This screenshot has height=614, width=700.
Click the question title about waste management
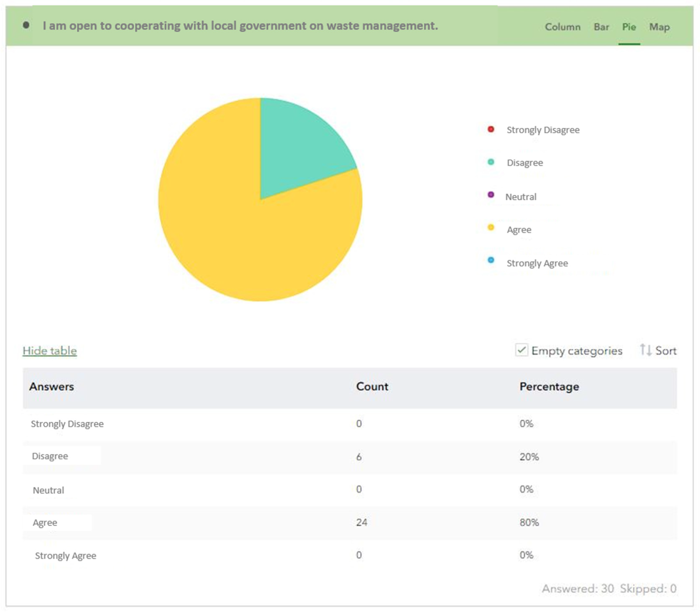coord(240,26)
